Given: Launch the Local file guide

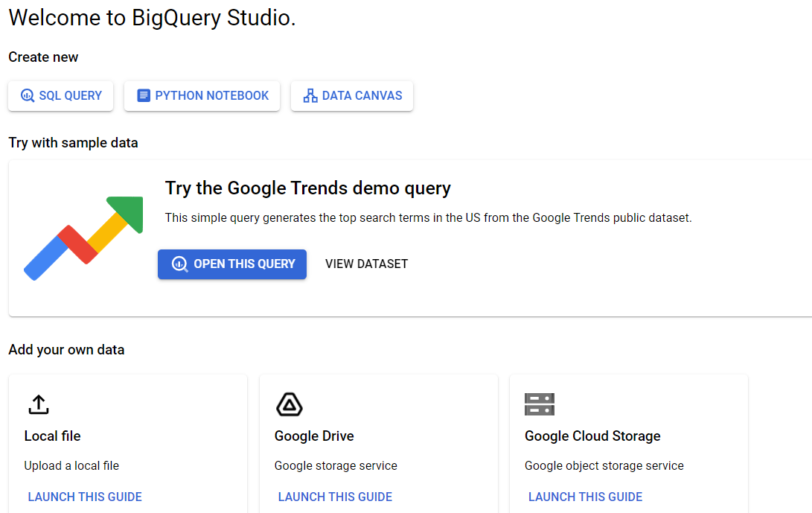Looking at the screenshot, I should [x=84, y=497].
